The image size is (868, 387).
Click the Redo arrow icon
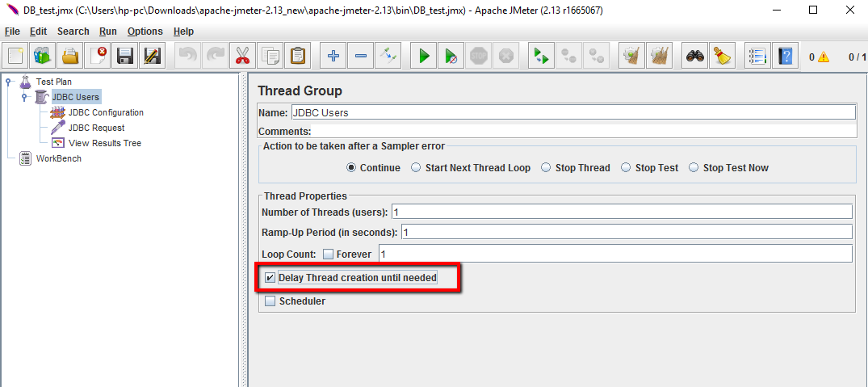coord(215,56)
